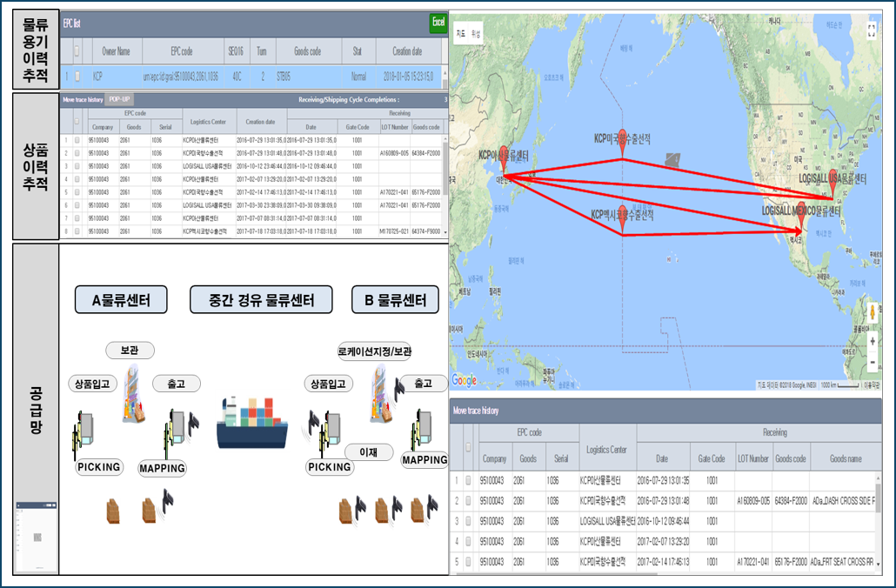Image resolution: width=896 pixels, height=588 pixels.
Task: Click the warehouse shelf below 보관 label
Action: click(x=132, y=393)
